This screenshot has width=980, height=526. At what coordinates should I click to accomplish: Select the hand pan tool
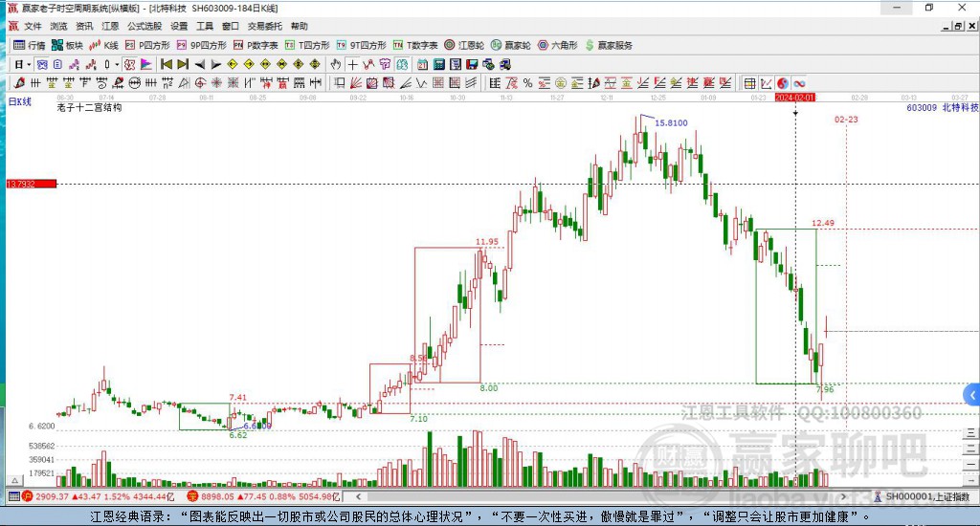click(x=336, y=64)
